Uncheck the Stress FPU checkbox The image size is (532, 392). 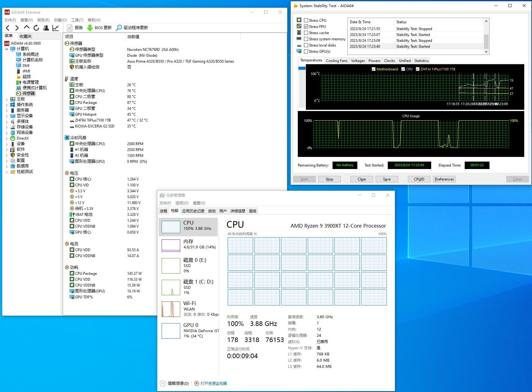[x=306, y=27]
